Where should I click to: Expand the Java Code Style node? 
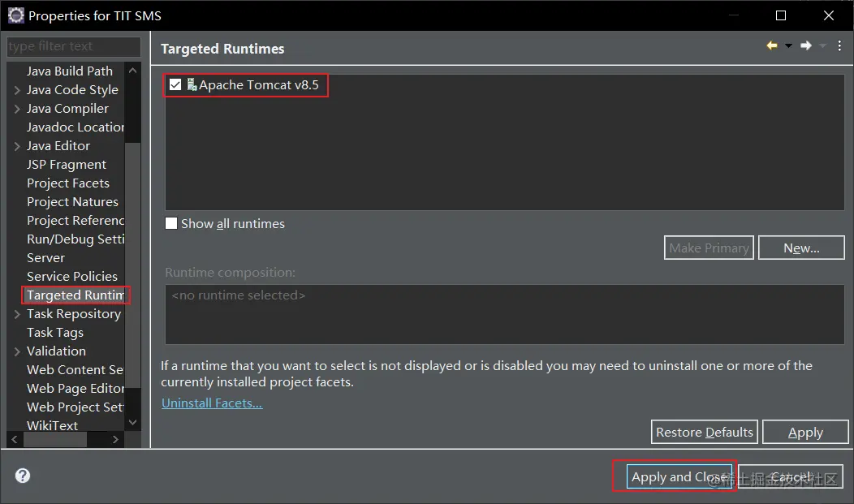[17, 90]
